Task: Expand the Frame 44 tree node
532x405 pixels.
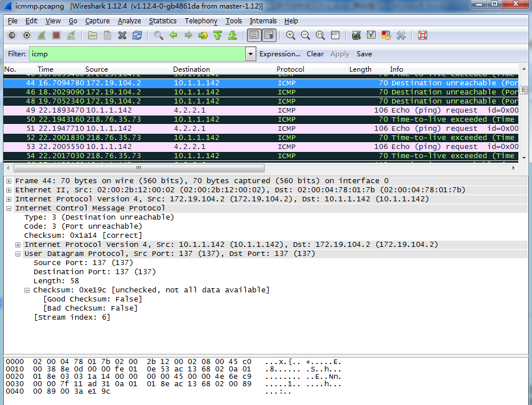Action: tap(9, 181)
